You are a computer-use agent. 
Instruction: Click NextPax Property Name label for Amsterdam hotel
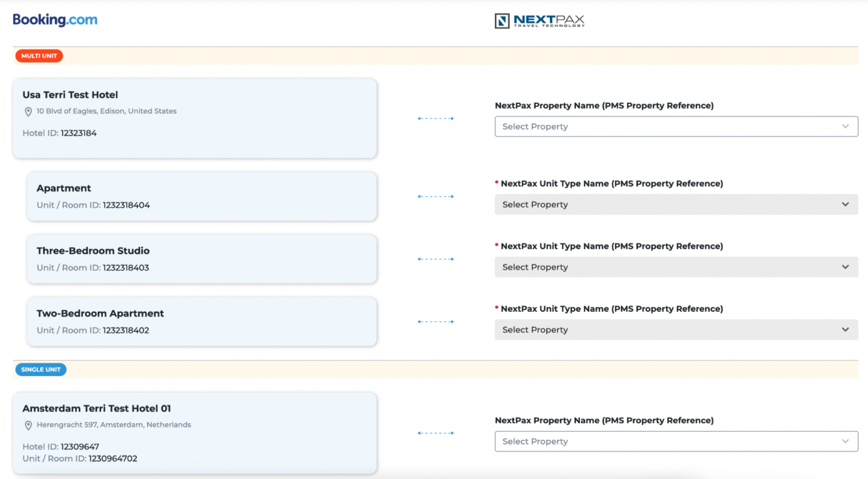(x=604, y=420)
